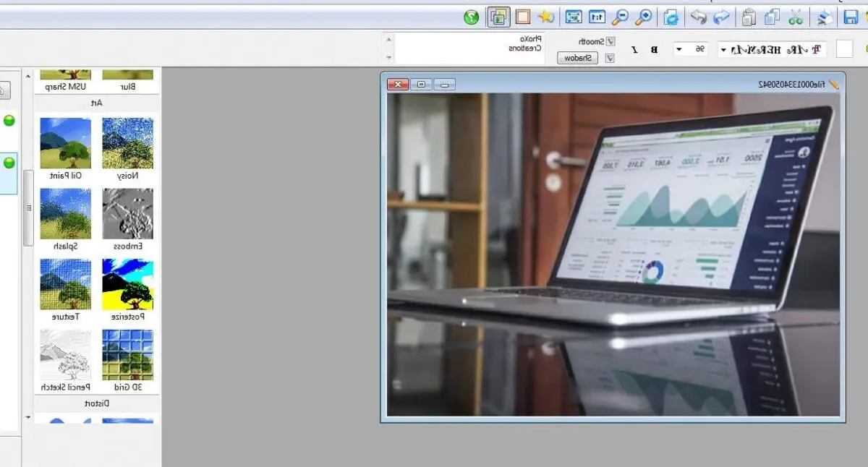Click the green help icon
The image size is (868, 467).
coord(472,17)
